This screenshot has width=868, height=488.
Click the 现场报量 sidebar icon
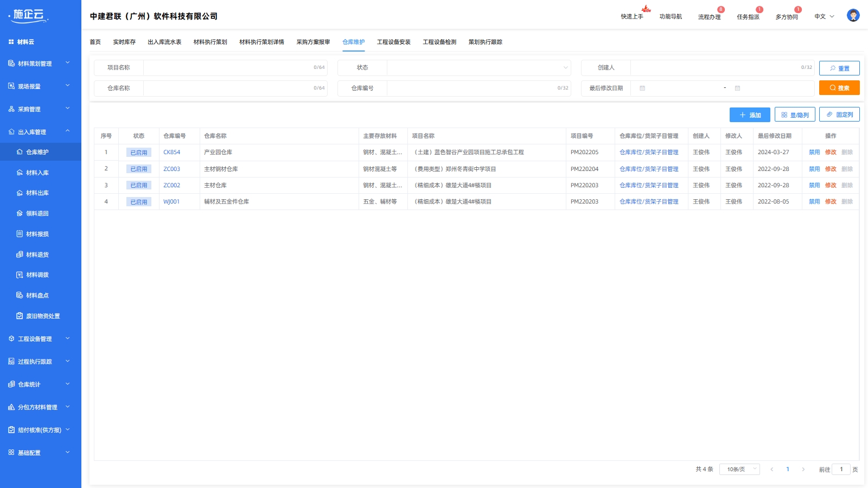11,86
